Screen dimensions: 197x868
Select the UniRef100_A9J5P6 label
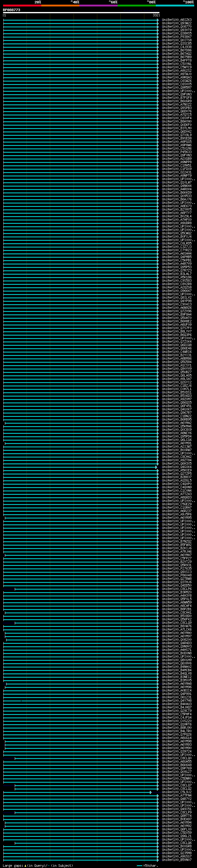click(177, 515)
